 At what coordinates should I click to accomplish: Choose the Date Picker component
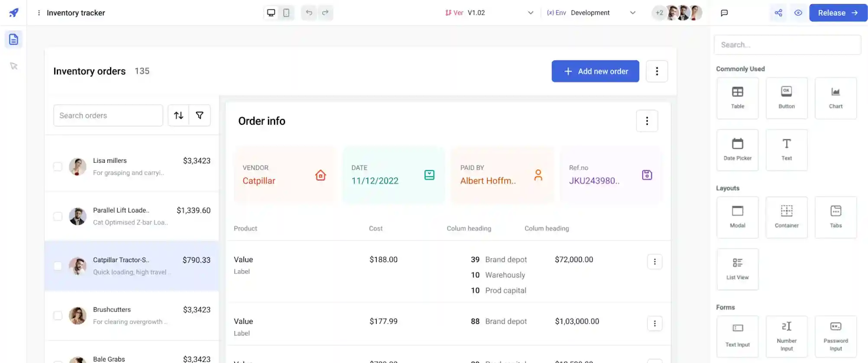click(x=737, y=150)
